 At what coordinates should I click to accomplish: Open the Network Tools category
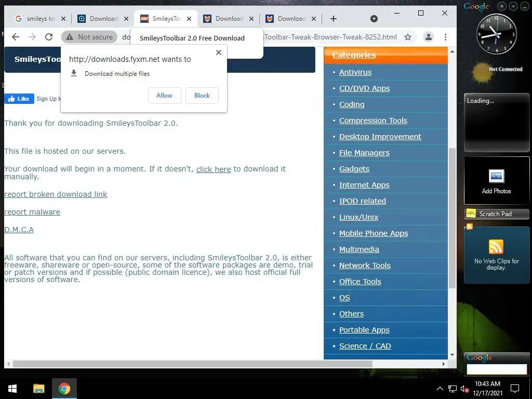click(365, 265)
